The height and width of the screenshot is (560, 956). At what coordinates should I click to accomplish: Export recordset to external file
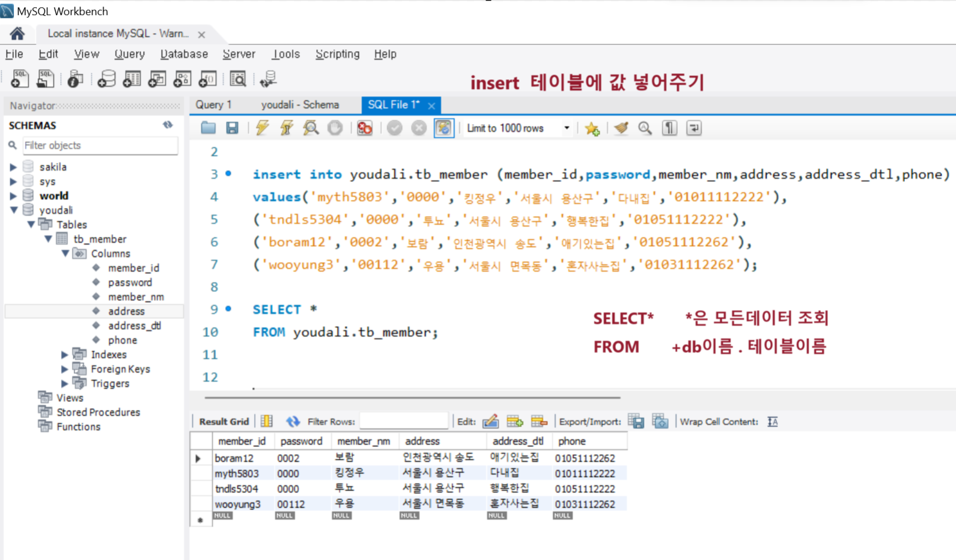coord(636,421)
